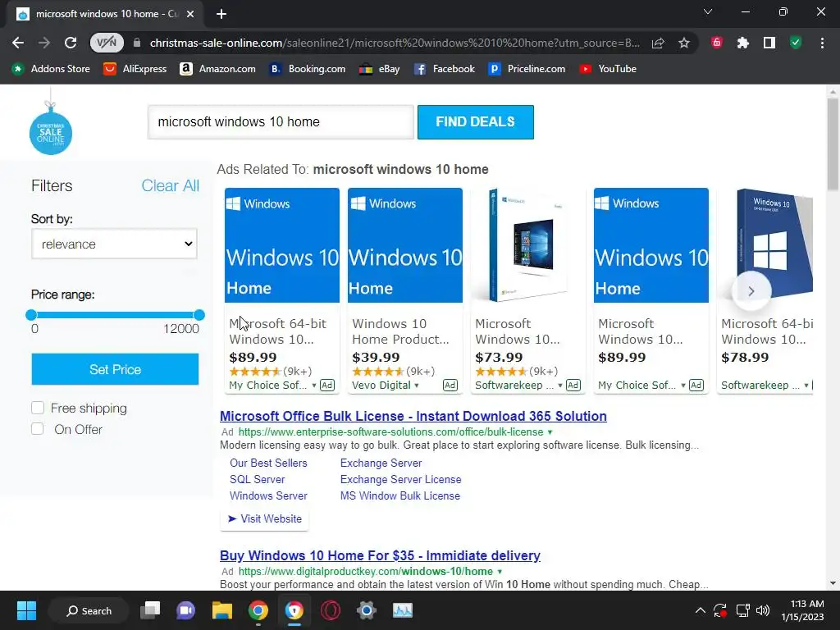
Task: Open the YouTube bookmark
Action: tap(608, 69)
